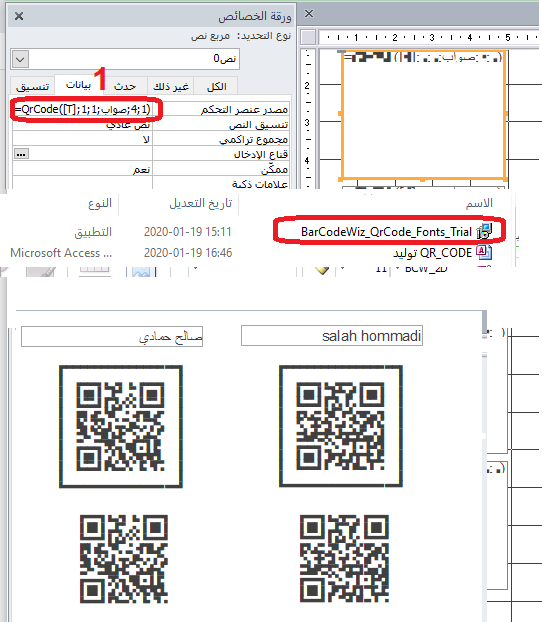
Task: Close the property sheet pane
Action: pyautogui.click(x=19, y=16)
